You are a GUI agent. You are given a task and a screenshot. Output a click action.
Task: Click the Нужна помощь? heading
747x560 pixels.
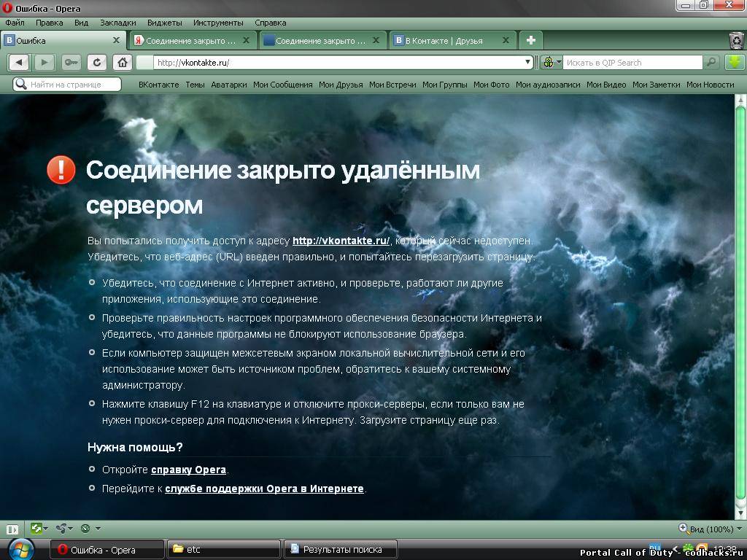point(135,447)
